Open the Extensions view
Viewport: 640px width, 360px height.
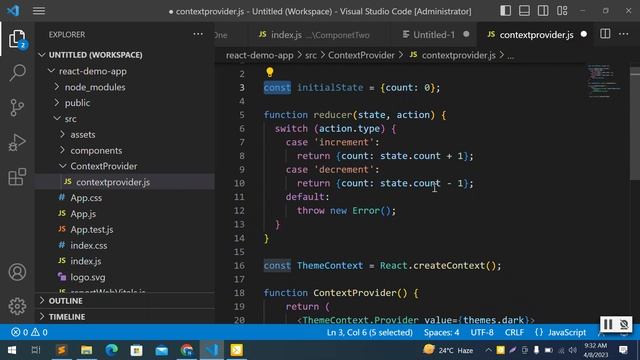pyautogui.click(x=17, y=177)
